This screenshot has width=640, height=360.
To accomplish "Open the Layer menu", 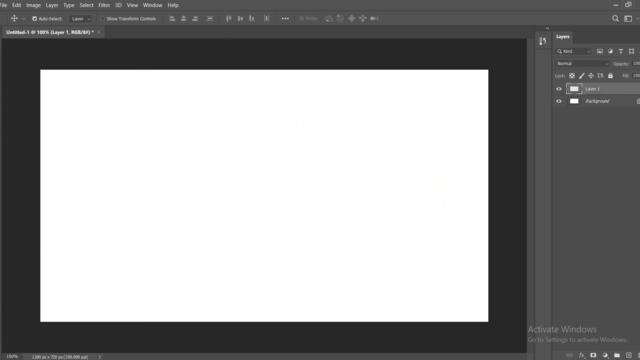I will (x=52, y=5).
